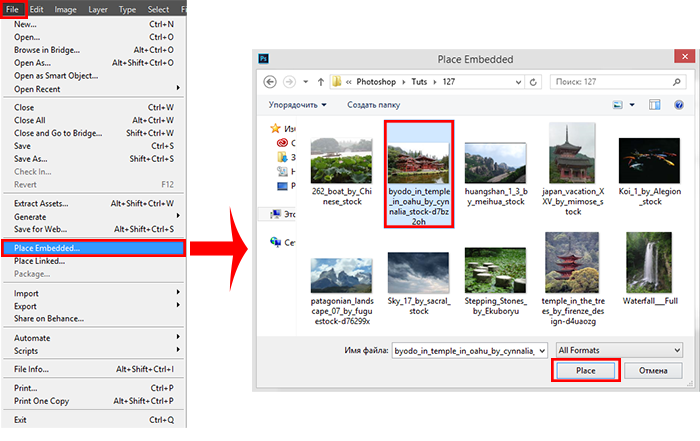Viewport: 700px width, 441px height.
Task: Choose Exit menu entry
Action: 93,420
